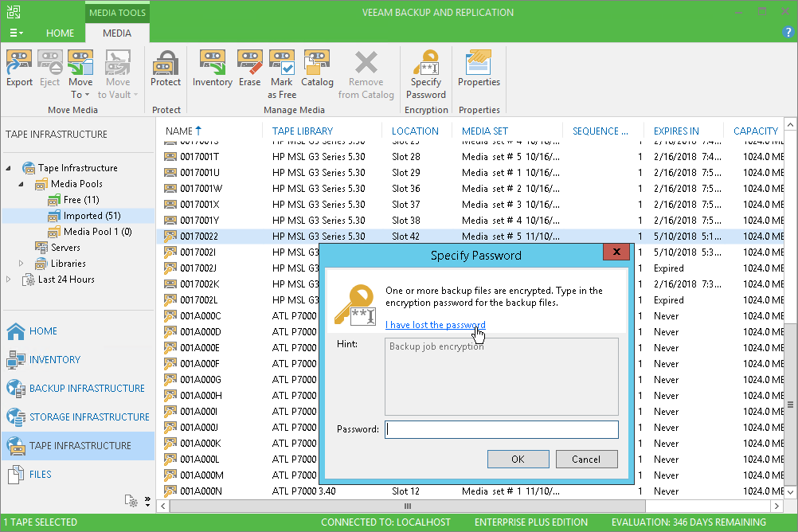The image size is (798, 532).
Task: Select the MEDIA ribbon tab
Action: pyautogui.click(x=117, y=33)
